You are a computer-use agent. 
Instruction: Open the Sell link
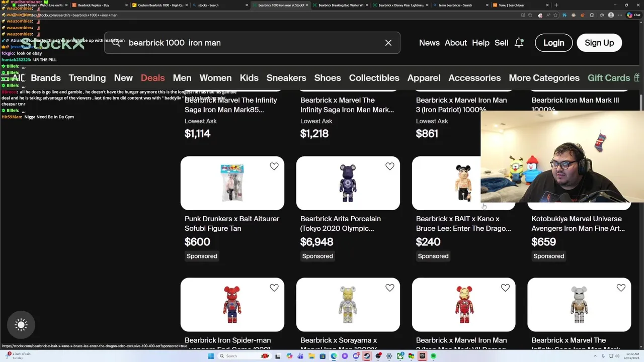tap(501, 43)
